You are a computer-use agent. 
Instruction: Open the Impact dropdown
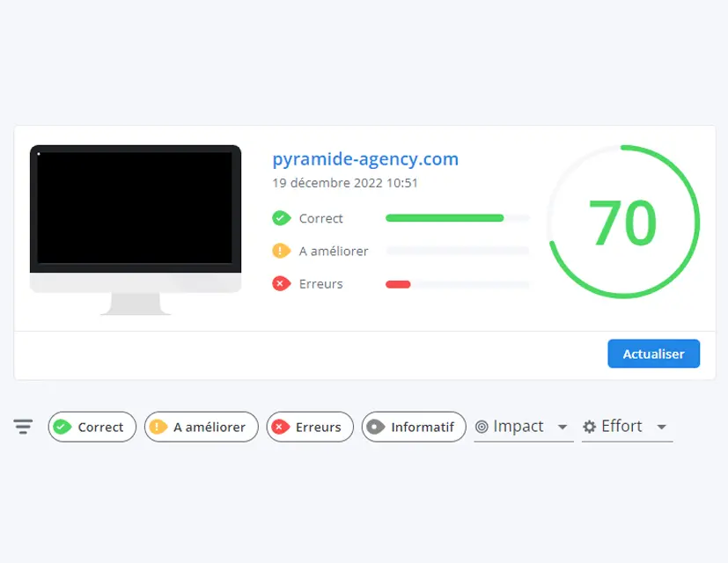524,427
